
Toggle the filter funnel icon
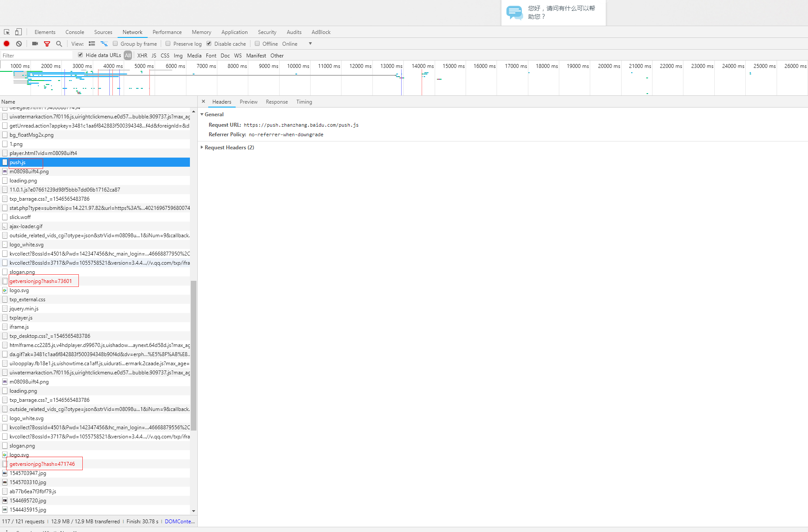pos(47,44)
